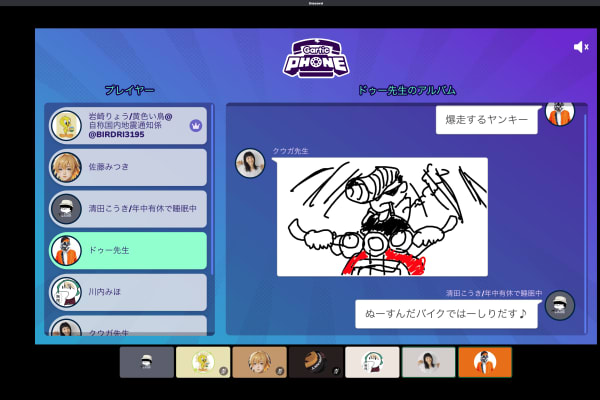Click the Tweety bird avatar of @BIRDRI3195
The height and width of the screenshot is (400, 600).
66,126
